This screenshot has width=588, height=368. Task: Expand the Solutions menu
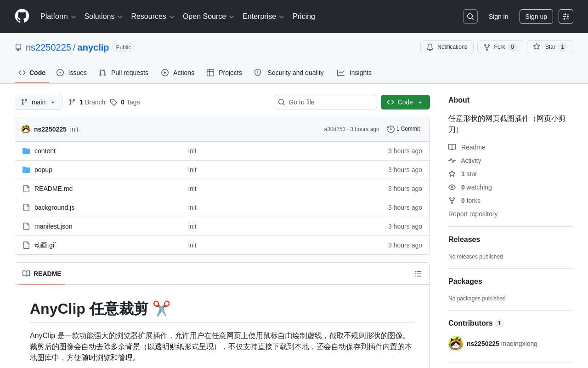103,17
